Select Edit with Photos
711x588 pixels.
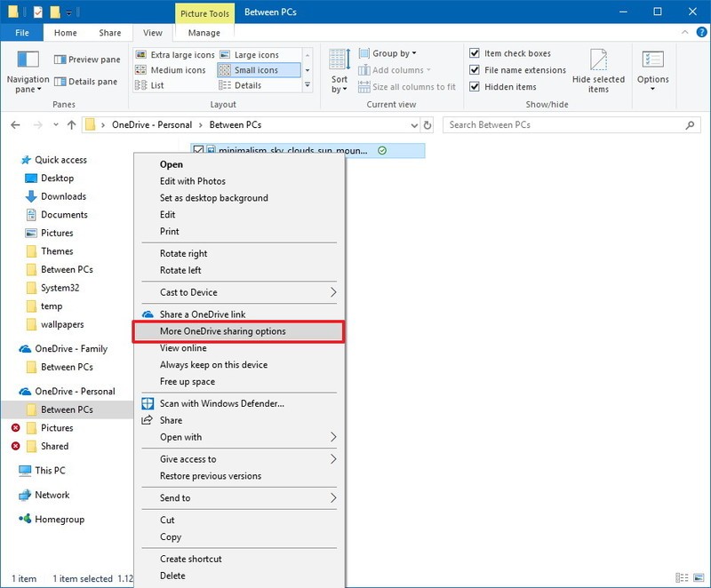239,181
